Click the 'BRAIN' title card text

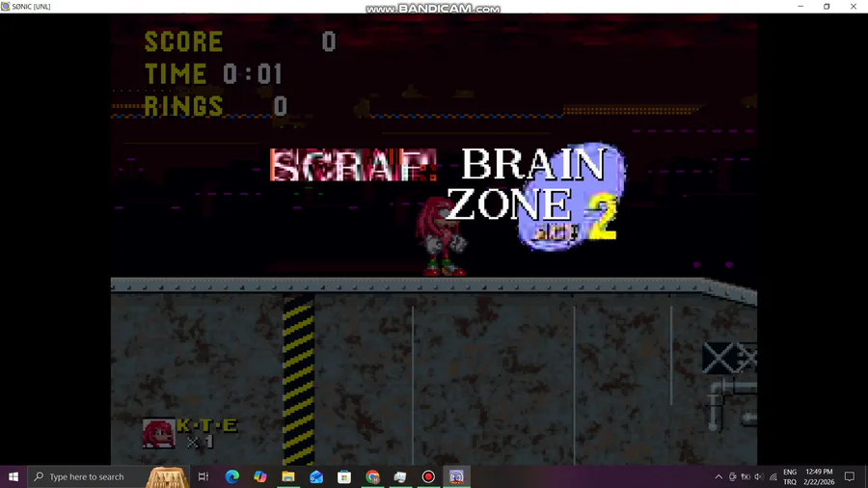point(533,164)
